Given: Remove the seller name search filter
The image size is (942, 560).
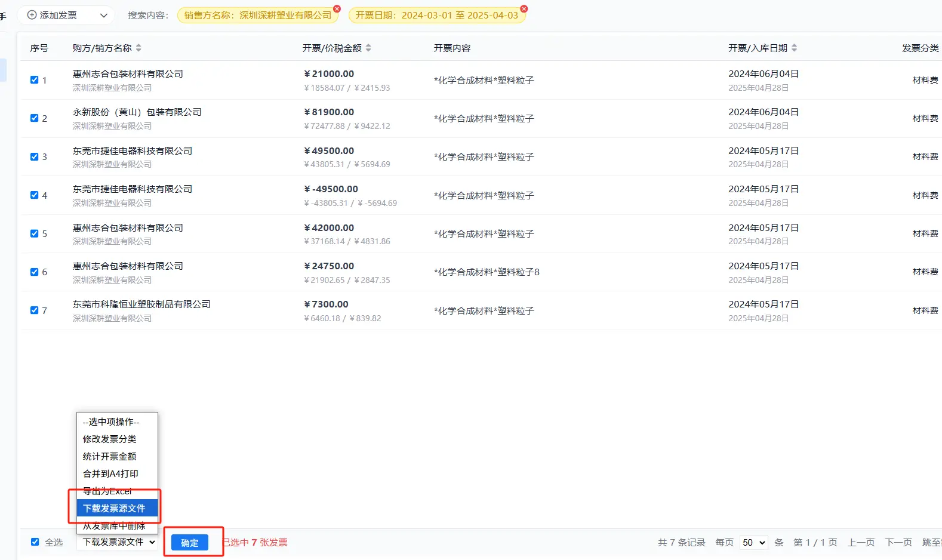Looking at the screenshot, I should coord(337,9).
